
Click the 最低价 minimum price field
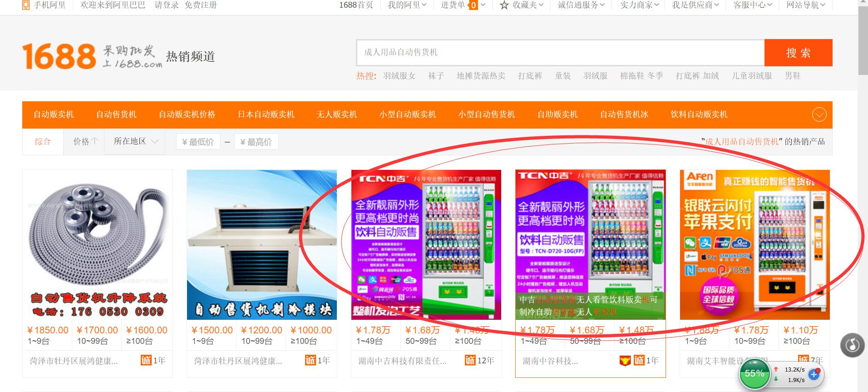pyautogui.click(x=198, y=142)
